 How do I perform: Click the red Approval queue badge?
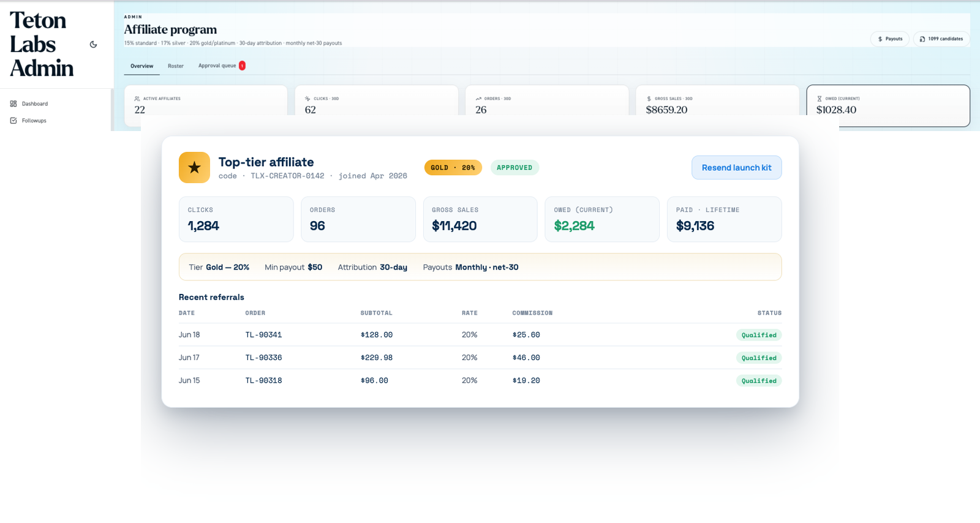(242, 66)
